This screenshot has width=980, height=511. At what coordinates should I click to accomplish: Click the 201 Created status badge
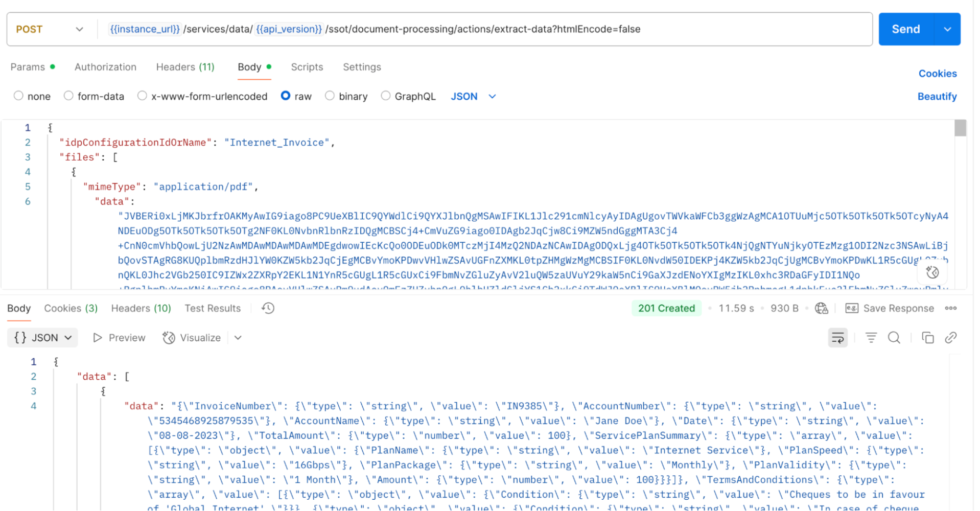point(667,309)
